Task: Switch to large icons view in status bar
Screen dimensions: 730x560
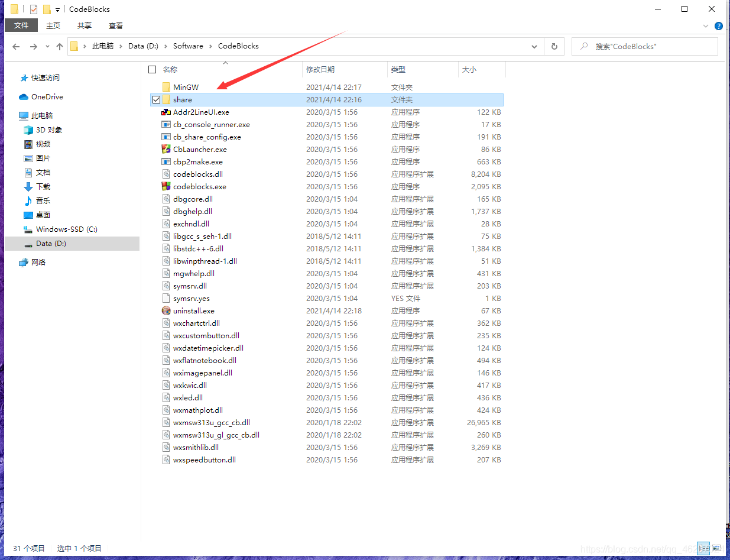Action: pos(716,548)
